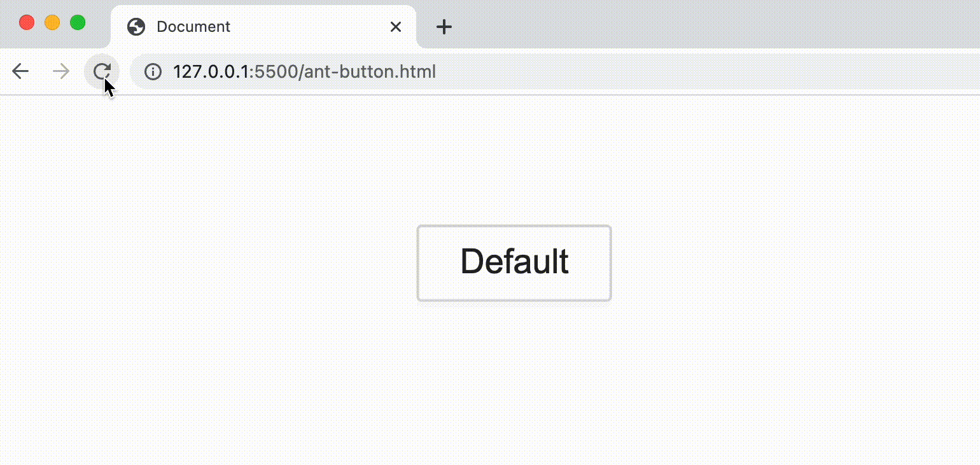Go back using the left arrow

(x=20, y=71)
